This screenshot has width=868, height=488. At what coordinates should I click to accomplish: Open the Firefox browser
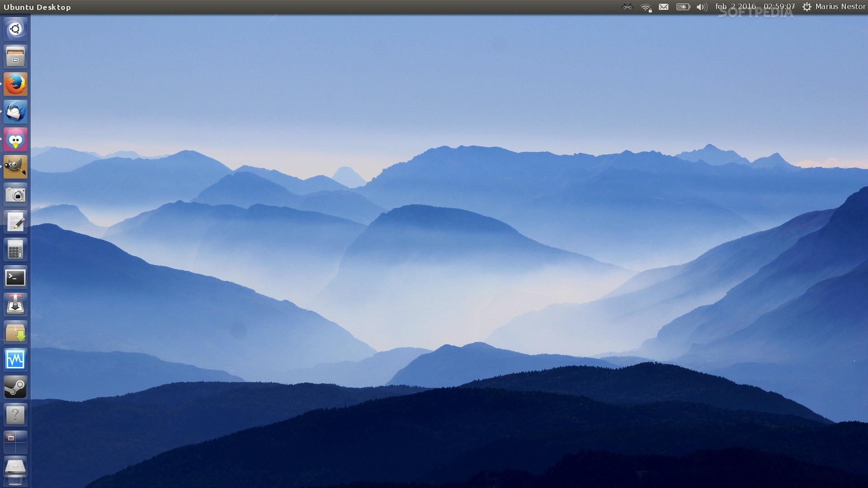pyautogui.click(x=15, y=84)
